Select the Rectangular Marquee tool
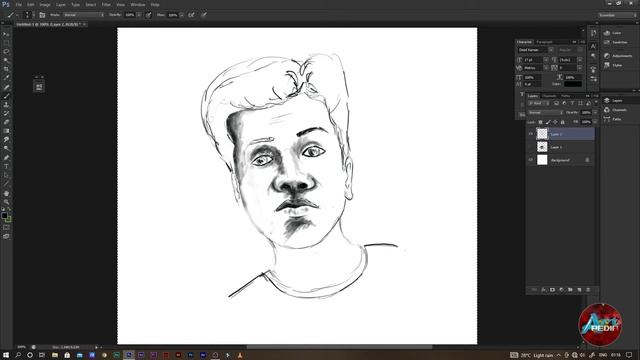 6,43
